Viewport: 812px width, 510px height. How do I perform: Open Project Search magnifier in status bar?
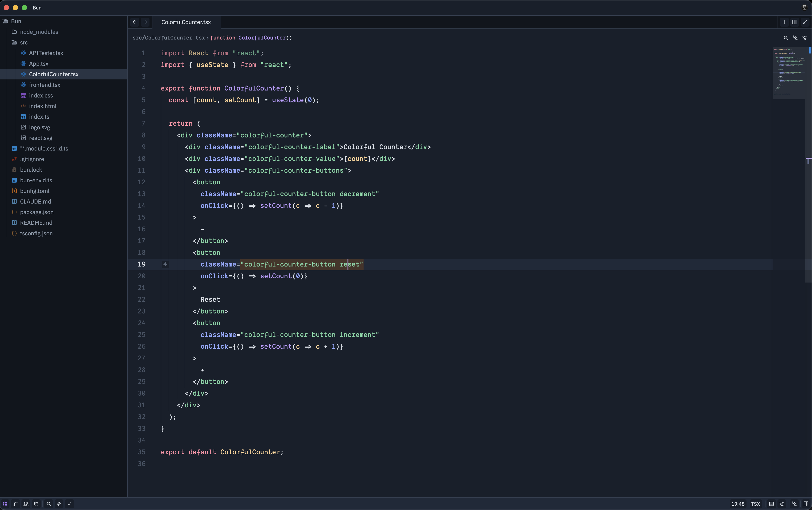click(x=49, y=504)
